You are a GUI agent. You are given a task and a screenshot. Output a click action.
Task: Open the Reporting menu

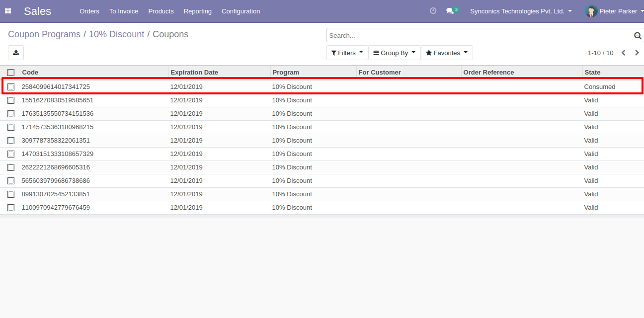click(197, 11)
